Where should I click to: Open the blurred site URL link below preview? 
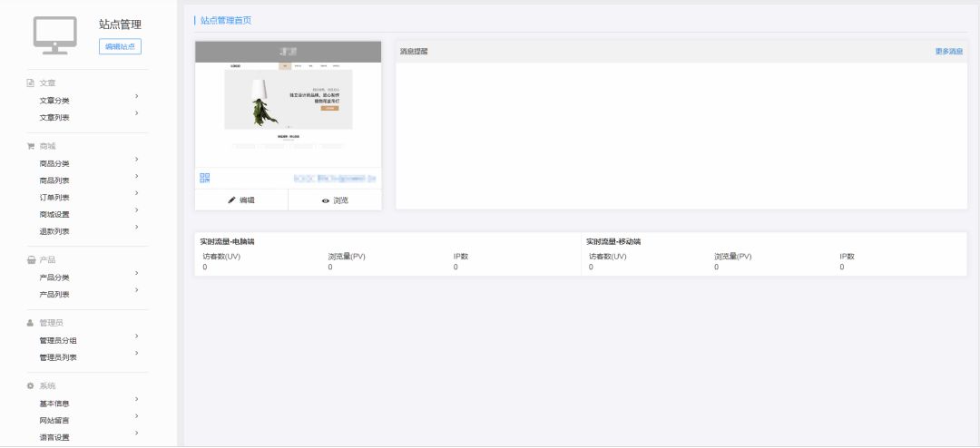pyautogui.click(x=334, y=179)
